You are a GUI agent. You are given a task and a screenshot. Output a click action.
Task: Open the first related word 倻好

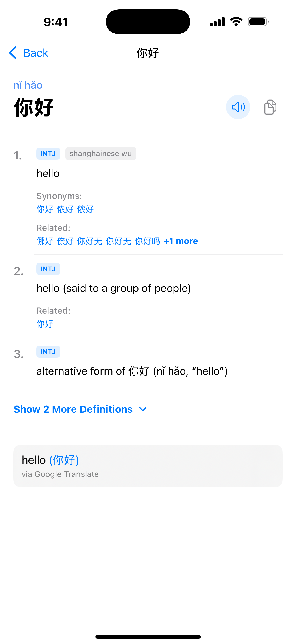(45, 241)
